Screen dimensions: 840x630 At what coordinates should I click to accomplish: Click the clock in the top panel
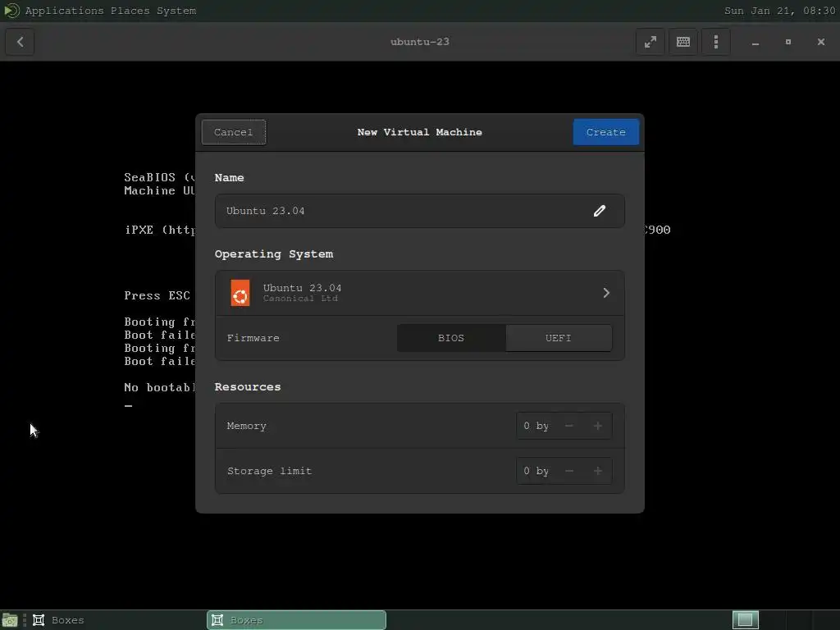point(779,11)
